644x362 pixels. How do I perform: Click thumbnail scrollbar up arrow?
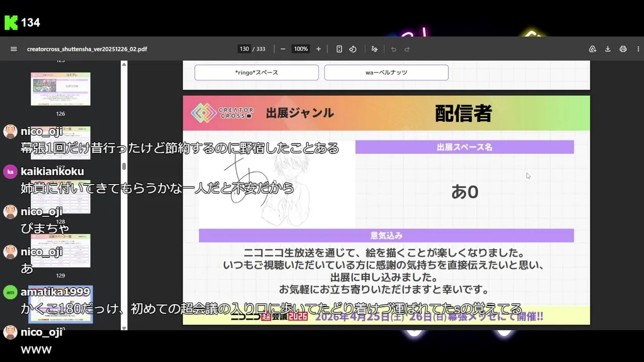click(124, 64)
